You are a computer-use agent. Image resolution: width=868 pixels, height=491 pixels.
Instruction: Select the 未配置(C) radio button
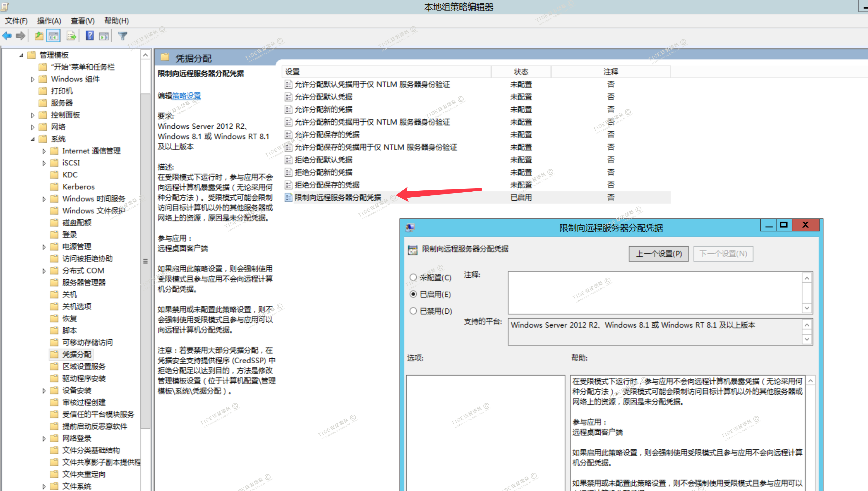coord(413,277)
